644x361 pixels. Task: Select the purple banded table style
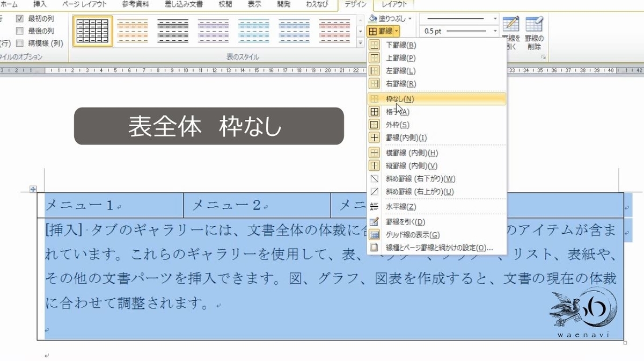tap(214, 31)
